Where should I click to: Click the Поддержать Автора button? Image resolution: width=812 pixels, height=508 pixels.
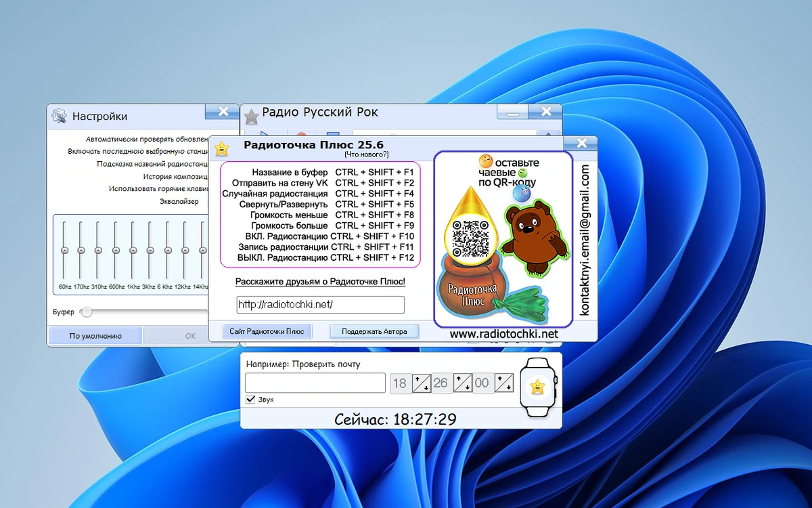click(x=374, y=331)
